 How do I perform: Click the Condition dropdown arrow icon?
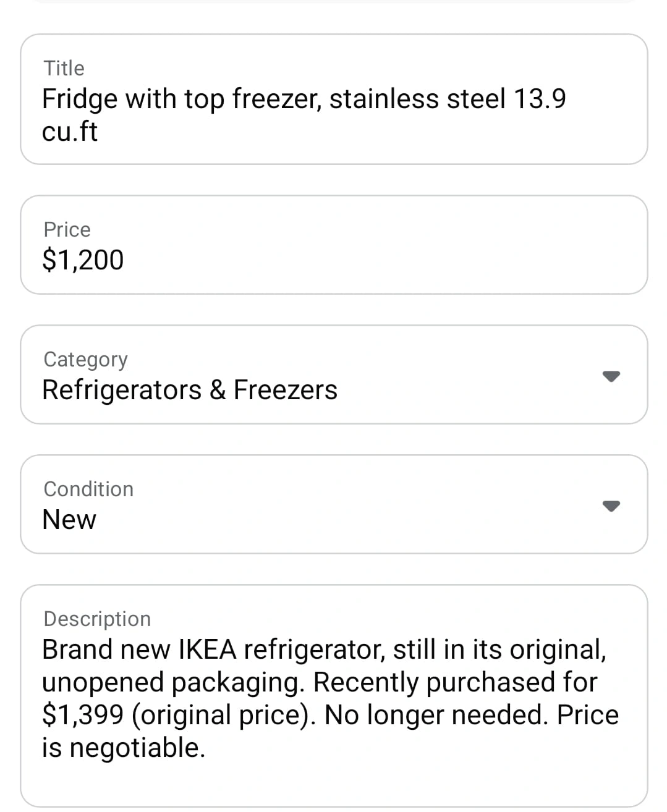click(611, 505)
